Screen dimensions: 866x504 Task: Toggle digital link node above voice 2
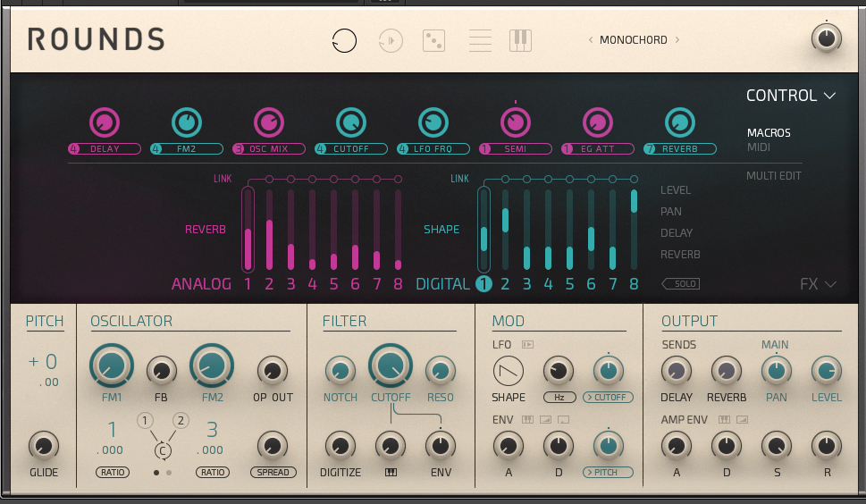click(505, 180)
